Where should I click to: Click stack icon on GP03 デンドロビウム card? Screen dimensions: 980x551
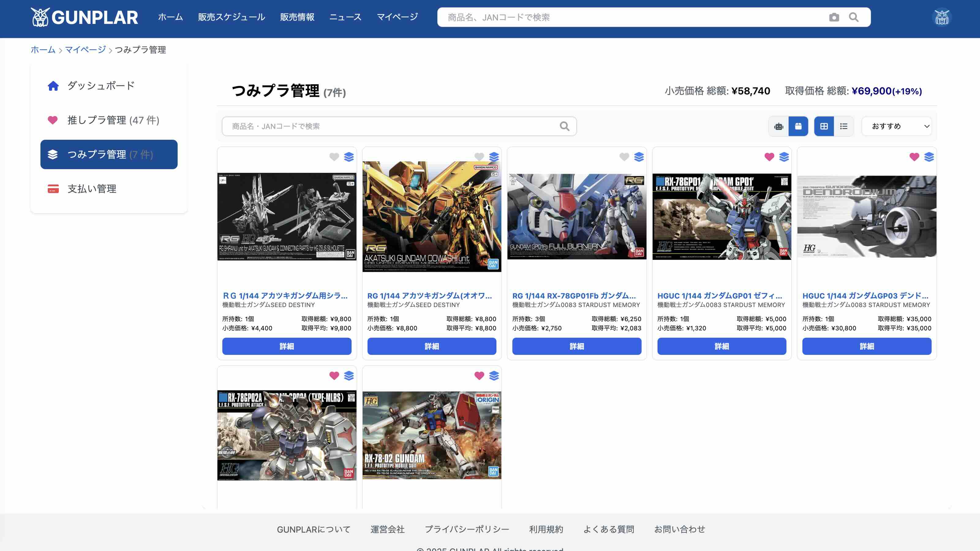pos(929,157)
